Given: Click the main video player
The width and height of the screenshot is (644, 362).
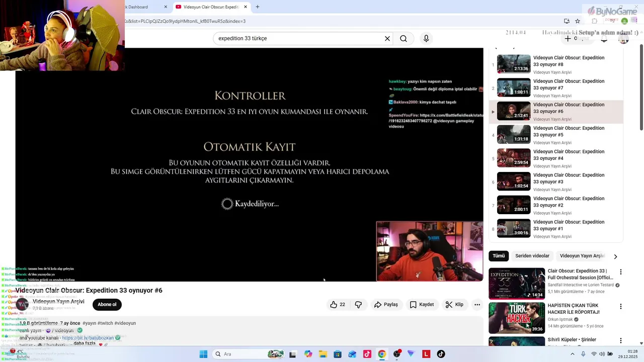Looking at the screenshot, I should 250,164.
